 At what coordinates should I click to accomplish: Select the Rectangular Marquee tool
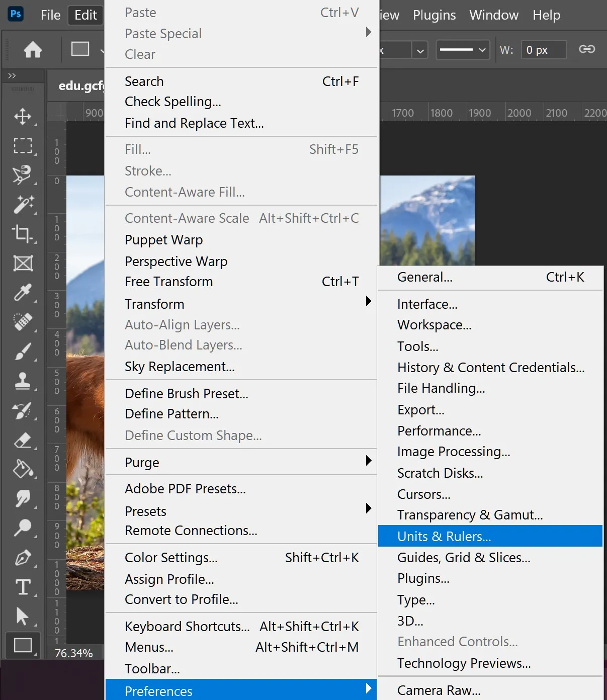pyautogui.click(x=23, y=146)
